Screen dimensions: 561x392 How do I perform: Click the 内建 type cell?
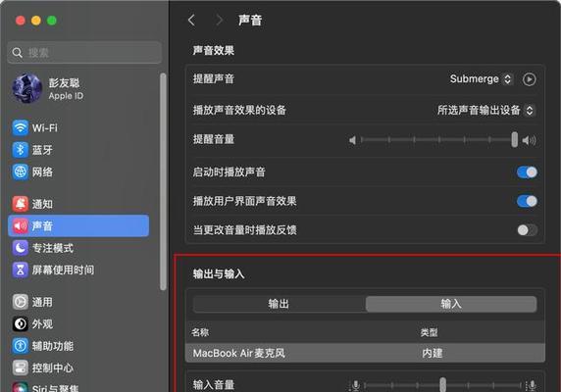point(433,353)
